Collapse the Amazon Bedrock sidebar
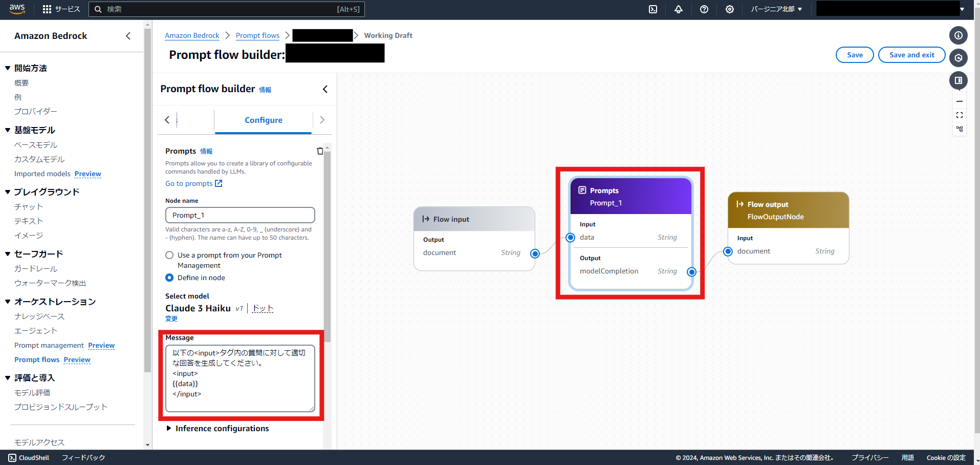 click(128, 36)
